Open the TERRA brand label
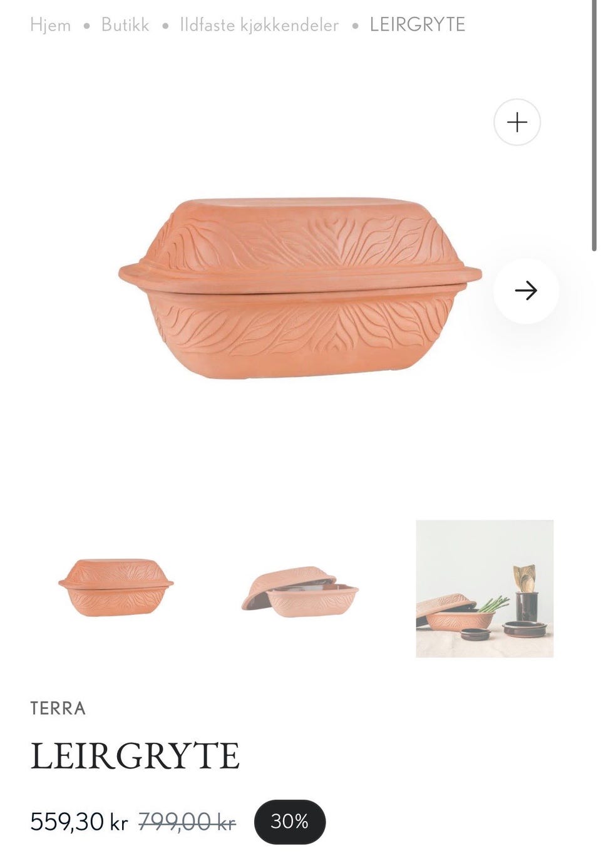The height and width of the screenshot is (868, 601). point(58,708)
